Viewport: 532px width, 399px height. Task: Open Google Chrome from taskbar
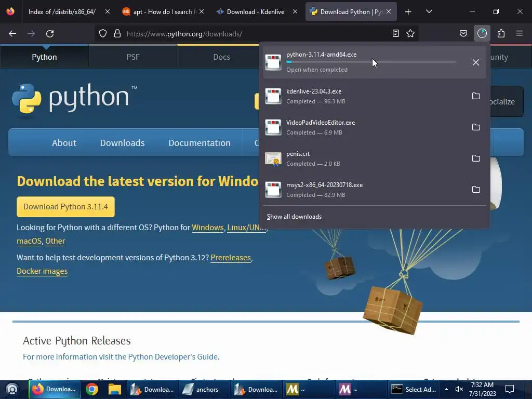click(91, 389)
